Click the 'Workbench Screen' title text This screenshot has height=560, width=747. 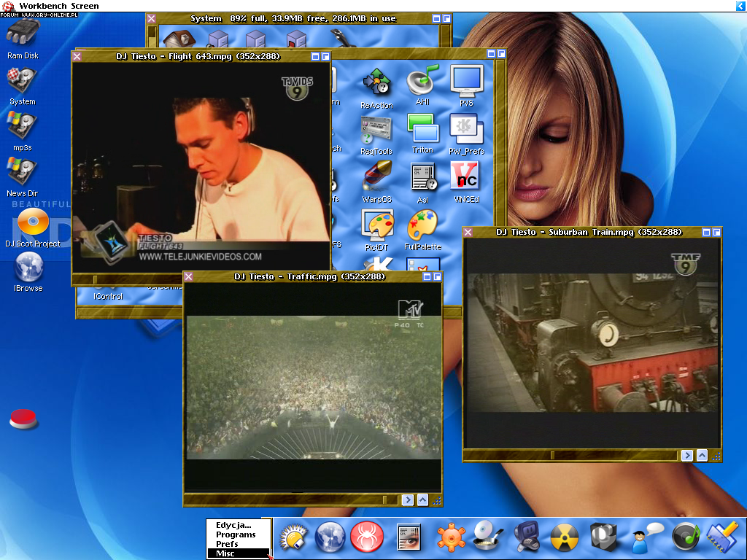pos(59,6)
